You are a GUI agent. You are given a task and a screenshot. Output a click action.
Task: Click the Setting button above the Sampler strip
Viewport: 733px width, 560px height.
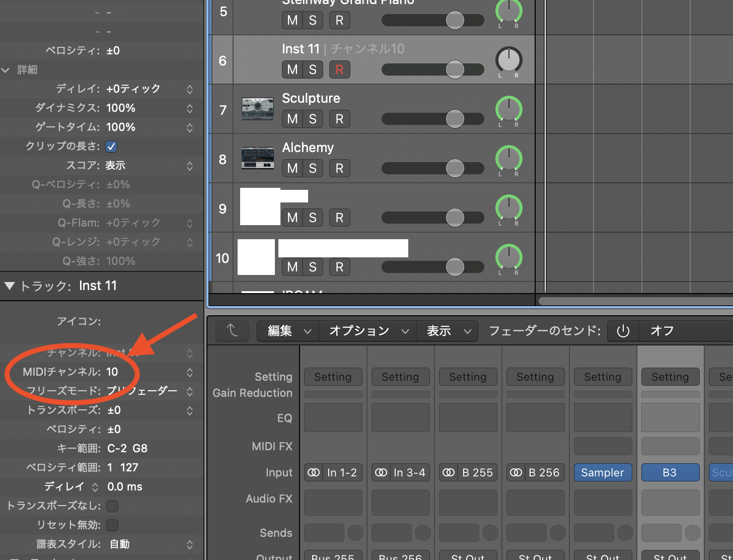click(603, 377)
